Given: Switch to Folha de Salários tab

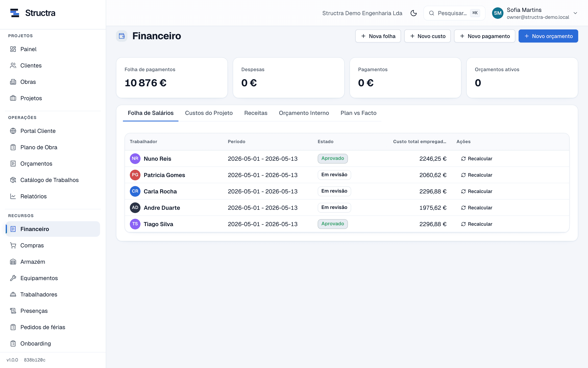Looking at the screenshot, I should (x=151, y=113).
